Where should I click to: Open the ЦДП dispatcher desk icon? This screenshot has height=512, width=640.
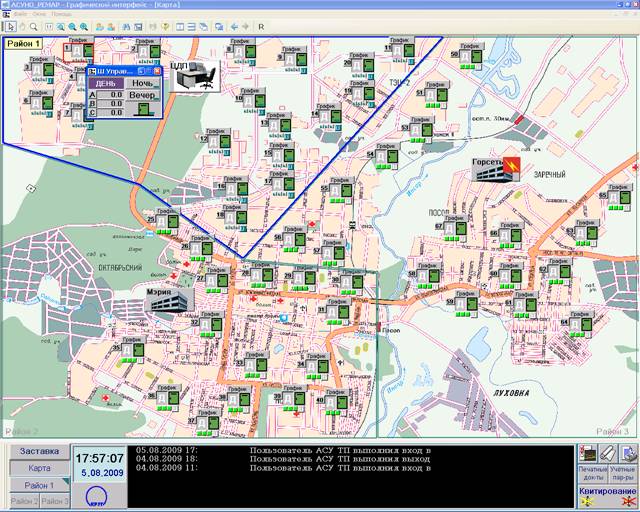[x=195, y=76]
